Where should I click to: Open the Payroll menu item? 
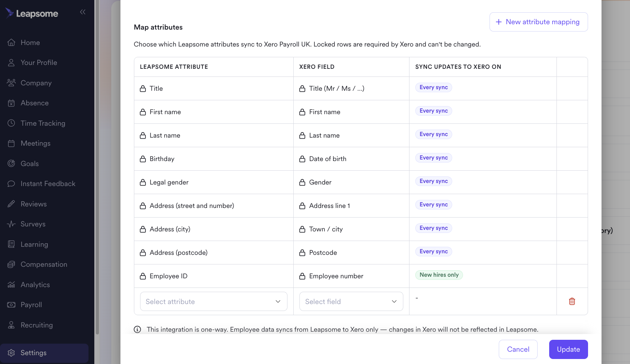click(x=31, y=305)
